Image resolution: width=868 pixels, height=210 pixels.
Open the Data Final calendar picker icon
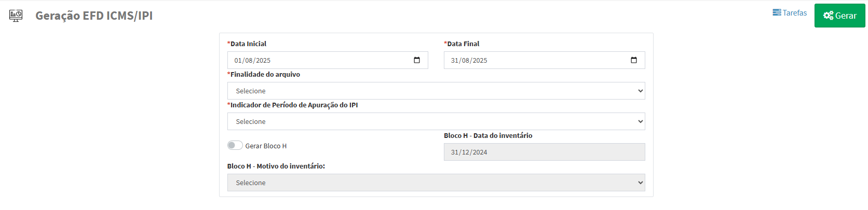click(x=634, y=60)
